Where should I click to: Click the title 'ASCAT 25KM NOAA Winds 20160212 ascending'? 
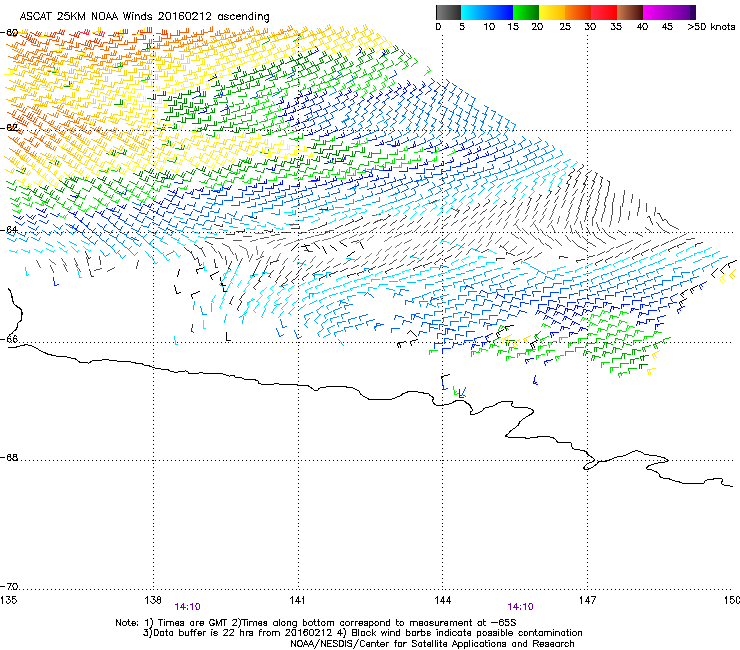pyautogui.click(x=144, y=17)
